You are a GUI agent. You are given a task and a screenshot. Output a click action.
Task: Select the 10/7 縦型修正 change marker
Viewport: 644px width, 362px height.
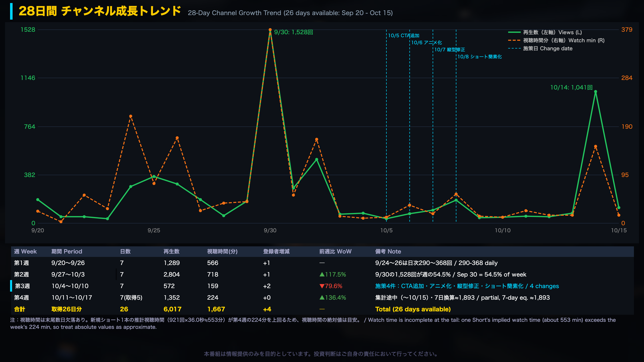coord(450,50)
